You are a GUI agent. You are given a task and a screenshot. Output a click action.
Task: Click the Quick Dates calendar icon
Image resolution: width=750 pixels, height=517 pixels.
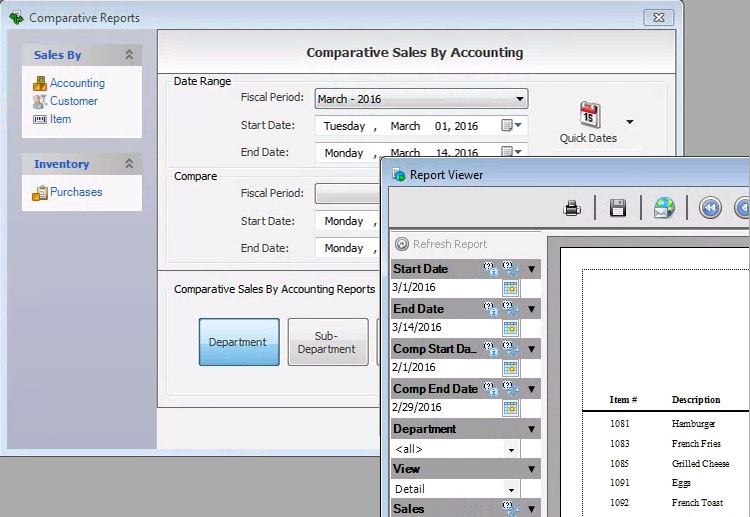(x=590, y=114)
